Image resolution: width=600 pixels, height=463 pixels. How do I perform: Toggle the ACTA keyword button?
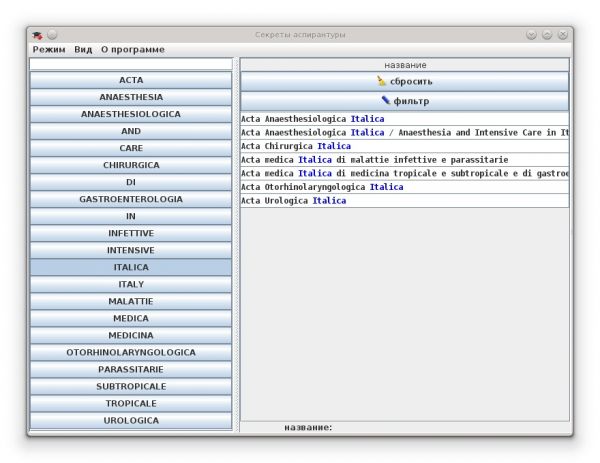(x=131, y=80)
